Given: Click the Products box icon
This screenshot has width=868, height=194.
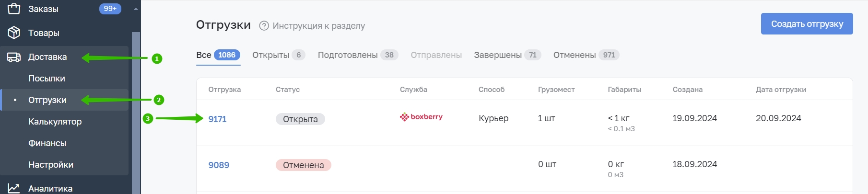Looking at the screenshot, I should pyautogui.click(x=14, y=33).
